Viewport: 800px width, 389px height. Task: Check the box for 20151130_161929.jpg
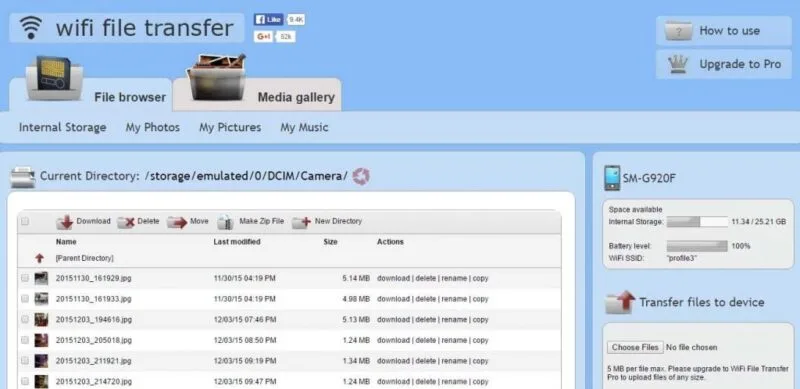tap(24, 278)
